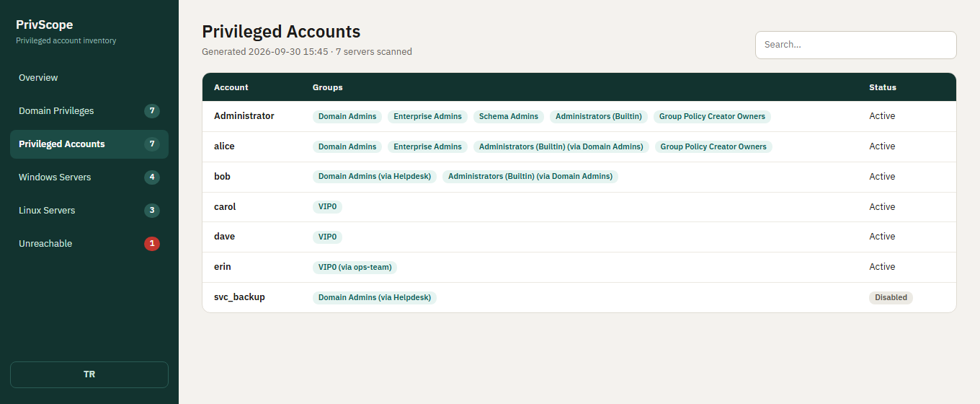Image resolution: width=980 pixels, height=404 pixels.
Task: Click dave's VIP0 tag
Action: [x=327, y=237]
